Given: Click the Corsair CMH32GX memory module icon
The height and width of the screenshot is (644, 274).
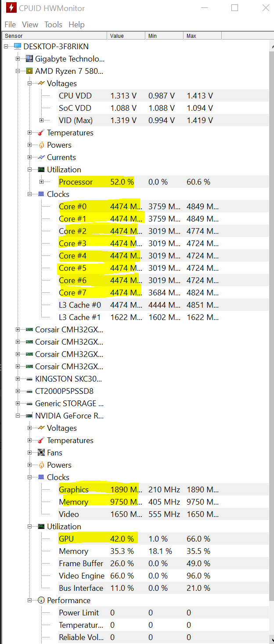Looking at the screenshot, I should pyautogui.click(x=29, y=329).
